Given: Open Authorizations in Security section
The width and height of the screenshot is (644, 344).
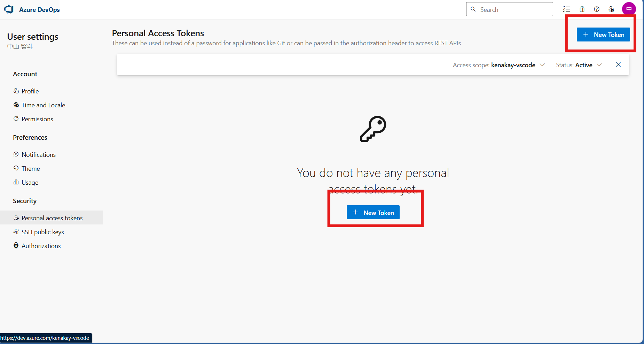Looking at the screenshot, I should pos(41,246).
